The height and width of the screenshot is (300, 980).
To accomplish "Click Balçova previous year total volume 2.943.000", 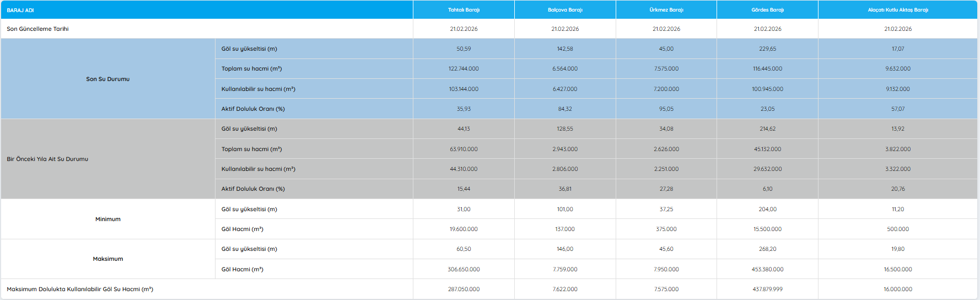I will pyautogui.click(x=565, y=149).
